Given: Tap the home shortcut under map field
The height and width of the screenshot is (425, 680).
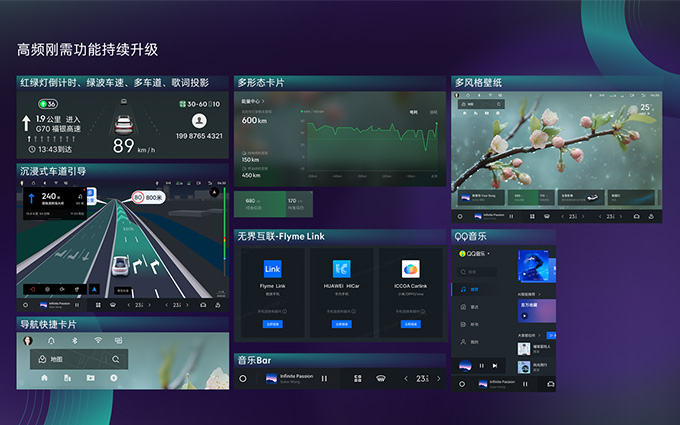Looking at the screenshot, I should (x=44, y=378).
